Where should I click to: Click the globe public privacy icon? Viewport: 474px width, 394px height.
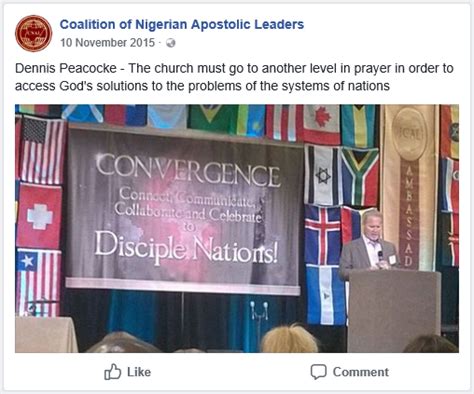pyautogui.click(x=171, y=43)
